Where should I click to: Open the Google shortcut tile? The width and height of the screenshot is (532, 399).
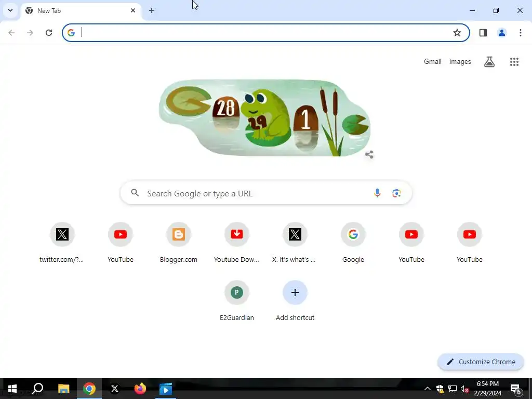[x=353, y=243]
